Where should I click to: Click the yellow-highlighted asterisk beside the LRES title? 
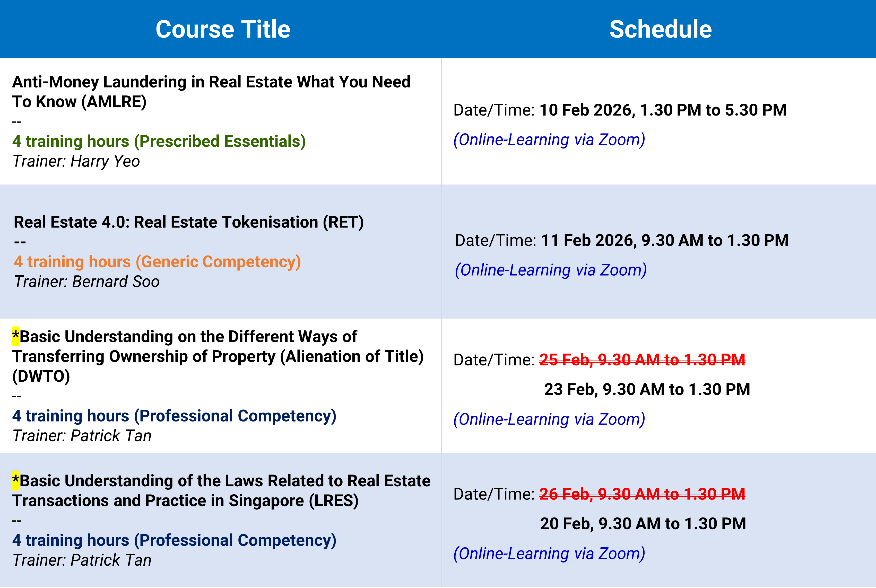tap(15, 480)
